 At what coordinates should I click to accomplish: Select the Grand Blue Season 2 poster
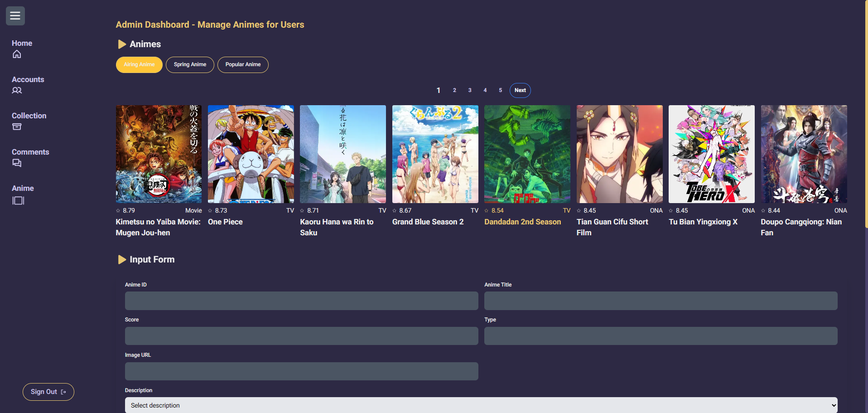[435, 154]
